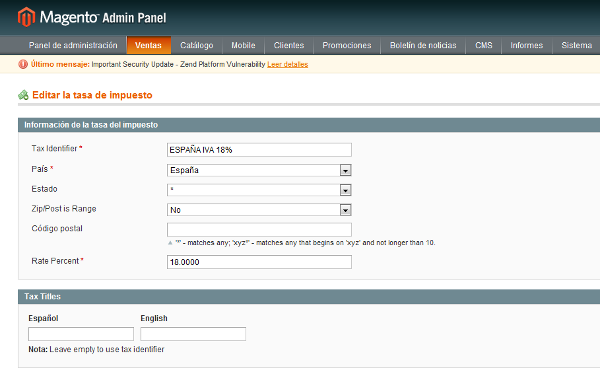Image resolution: width=600 pixels, height=376 pixels.
Task: Click the Magento Admin Panel title text
Action: coord(103,18)
